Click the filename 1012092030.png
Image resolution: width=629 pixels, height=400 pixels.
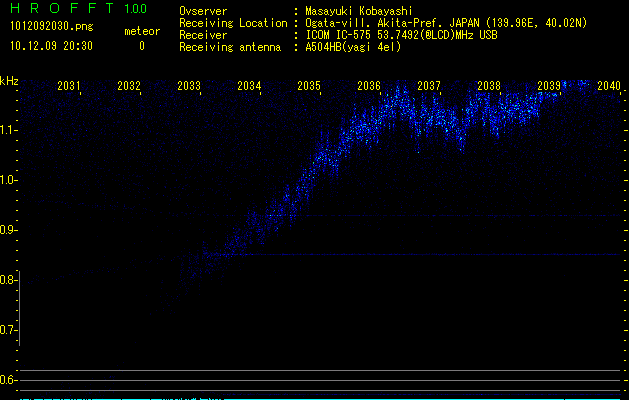pos(51,26)
